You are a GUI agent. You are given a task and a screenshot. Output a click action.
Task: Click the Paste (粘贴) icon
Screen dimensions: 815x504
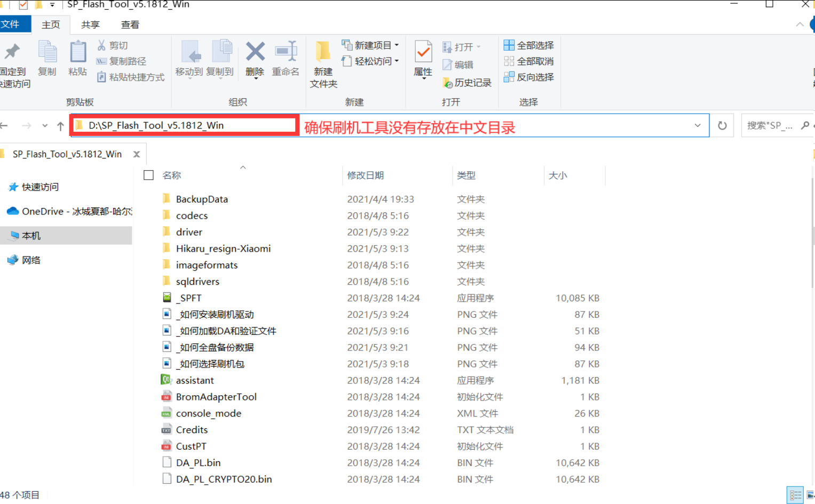coord(77,60)
